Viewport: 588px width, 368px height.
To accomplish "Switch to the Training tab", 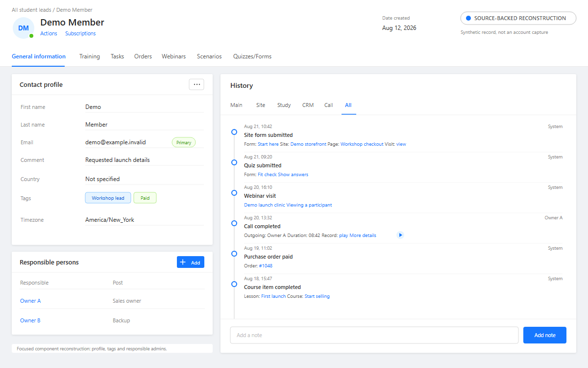I will pyautogui.click(x=90, y=56).
